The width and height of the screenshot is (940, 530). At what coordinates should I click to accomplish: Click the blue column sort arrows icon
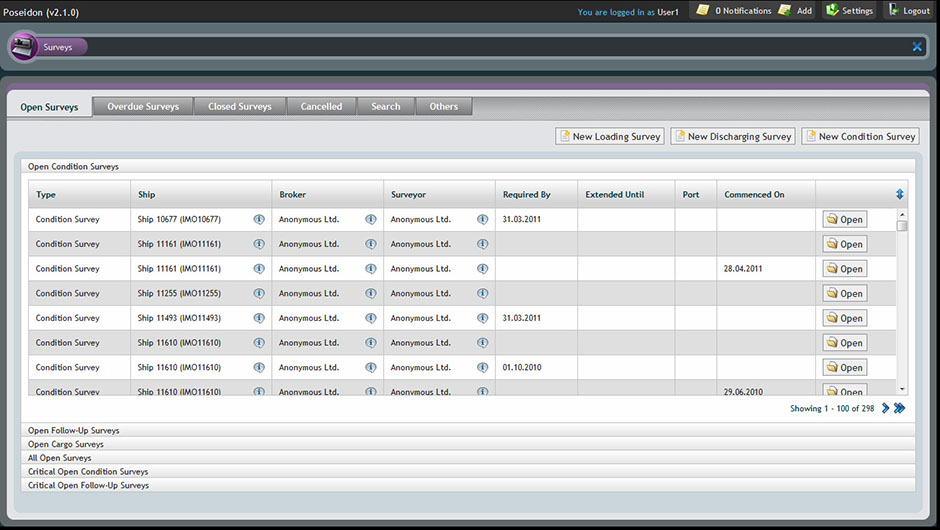(x=900, y=194)
